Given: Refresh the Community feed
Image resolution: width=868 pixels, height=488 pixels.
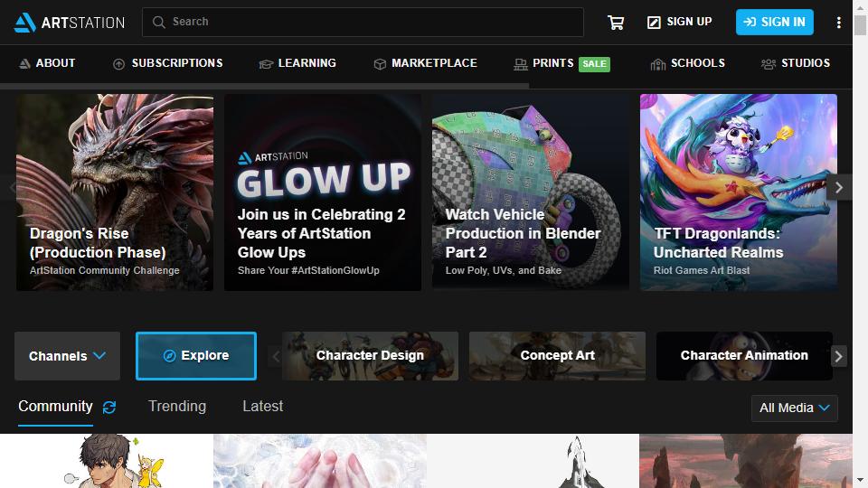Looking at the screenshot, I should pos(109,408).
